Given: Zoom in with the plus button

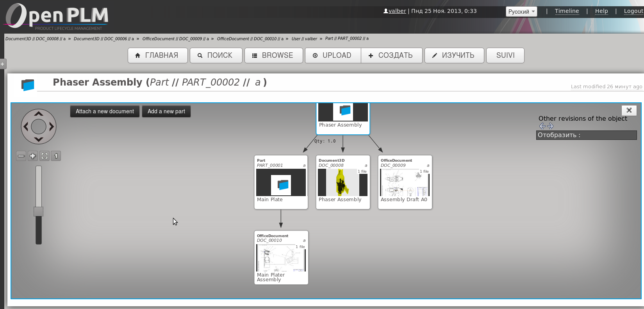Looking at the screenshot, I should point(33,156).
